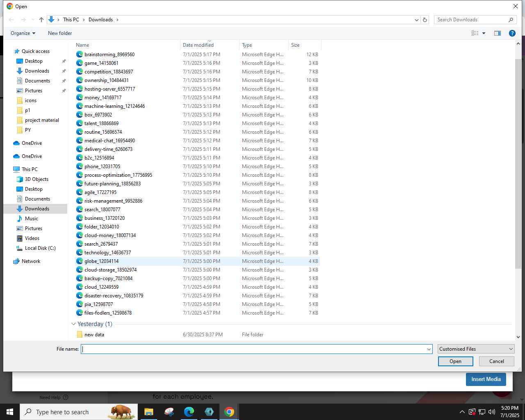The height and width of the screenshot is (420, 525).
Task: Open the pinned Downloads under Quick access
Action: (x=37, y=71)
